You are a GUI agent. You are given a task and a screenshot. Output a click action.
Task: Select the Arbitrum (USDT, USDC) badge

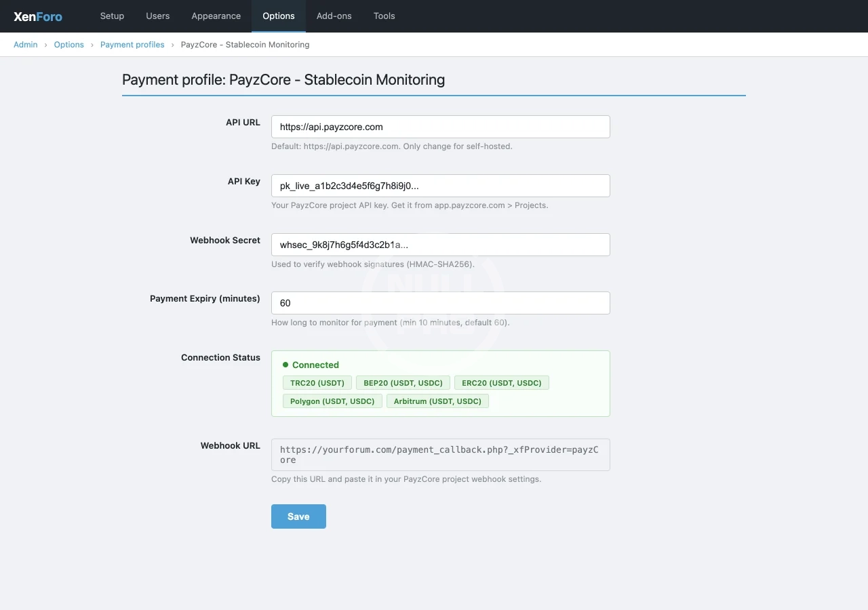[x=437, y=401]
